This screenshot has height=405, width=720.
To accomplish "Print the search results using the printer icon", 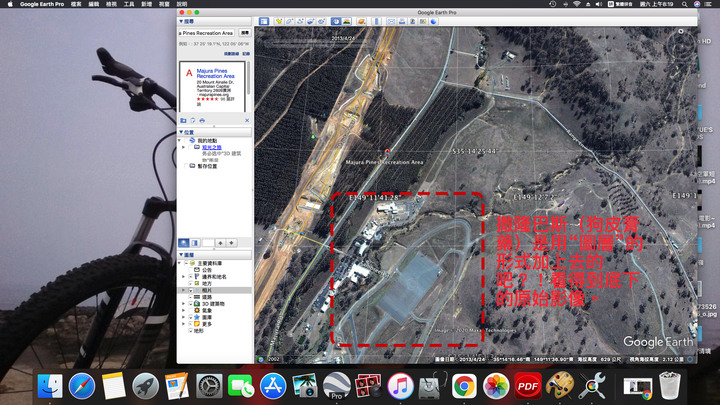I will [202, 121].
